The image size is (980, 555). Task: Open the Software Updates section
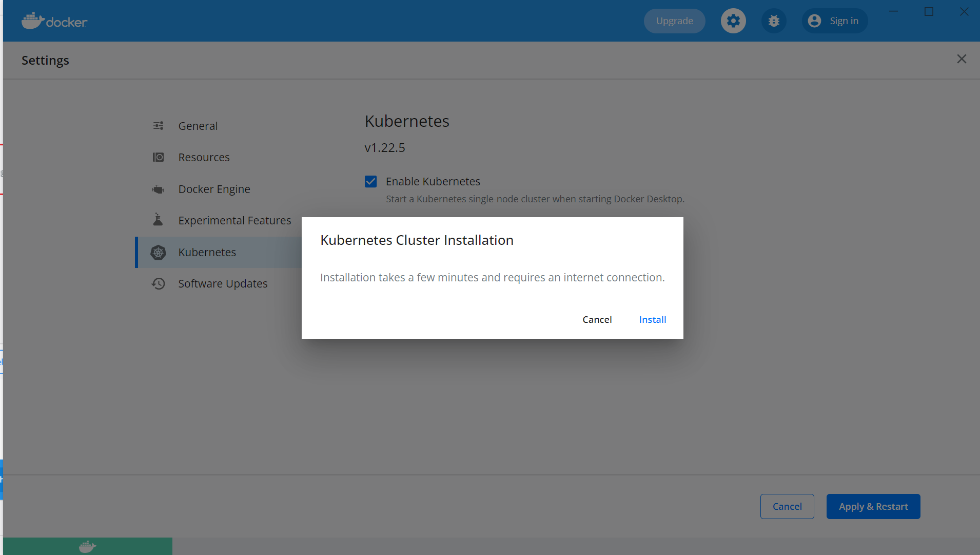[x=223, y=283]
